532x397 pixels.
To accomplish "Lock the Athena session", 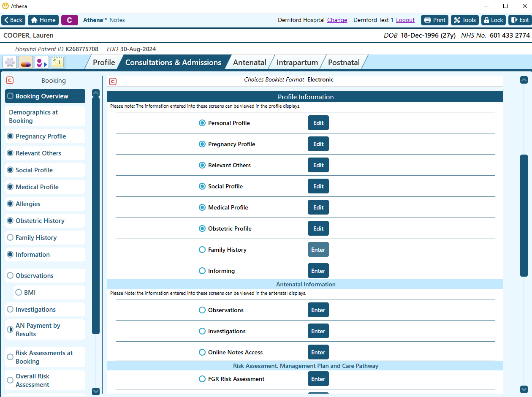I will 494,20.
